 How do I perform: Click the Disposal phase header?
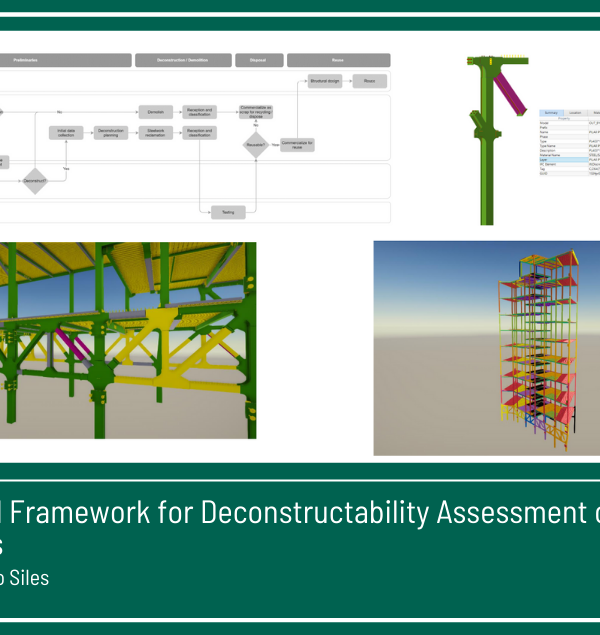point(258,60)
